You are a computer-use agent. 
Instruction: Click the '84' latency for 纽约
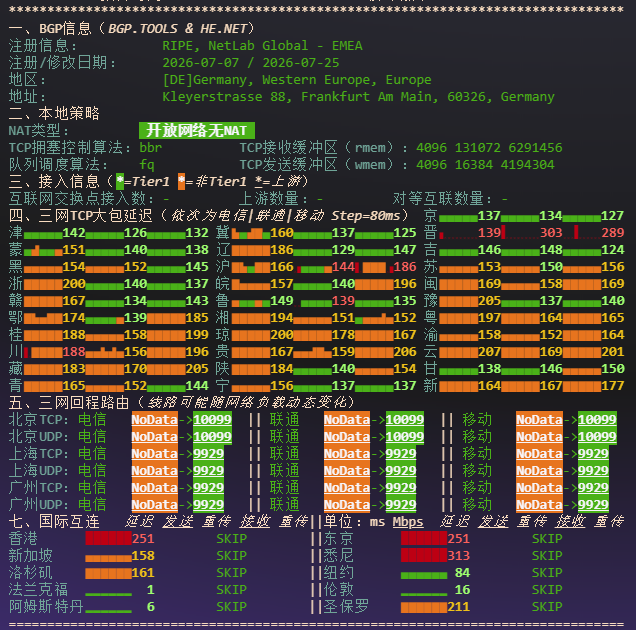(462, 573)
